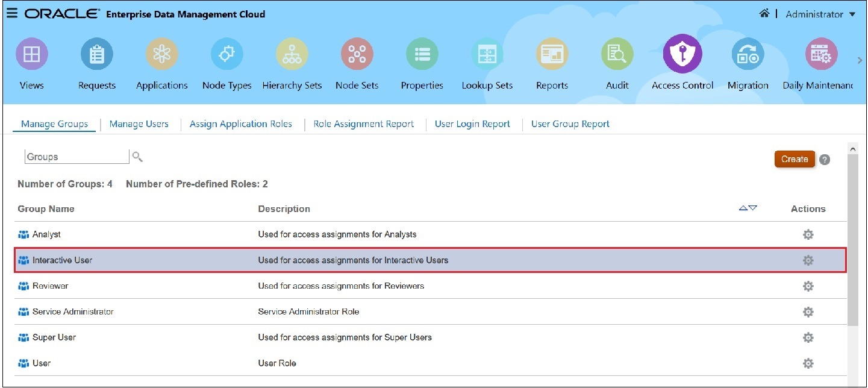Select the Service Administrator group name
The width and height of the screenshot is (868, 388).
73,311
